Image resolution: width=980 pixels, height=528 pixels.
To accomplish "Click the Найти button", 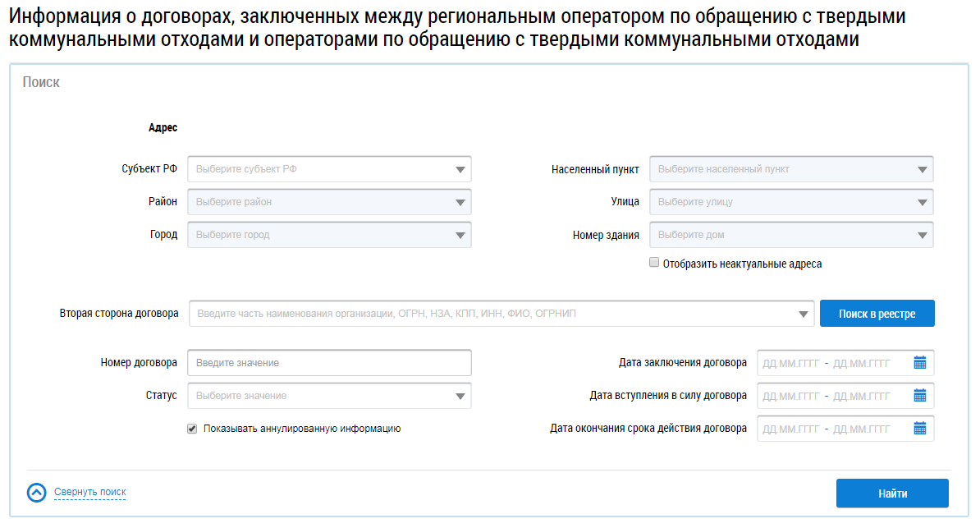I will pyautogui.click(x=892, y=494).
